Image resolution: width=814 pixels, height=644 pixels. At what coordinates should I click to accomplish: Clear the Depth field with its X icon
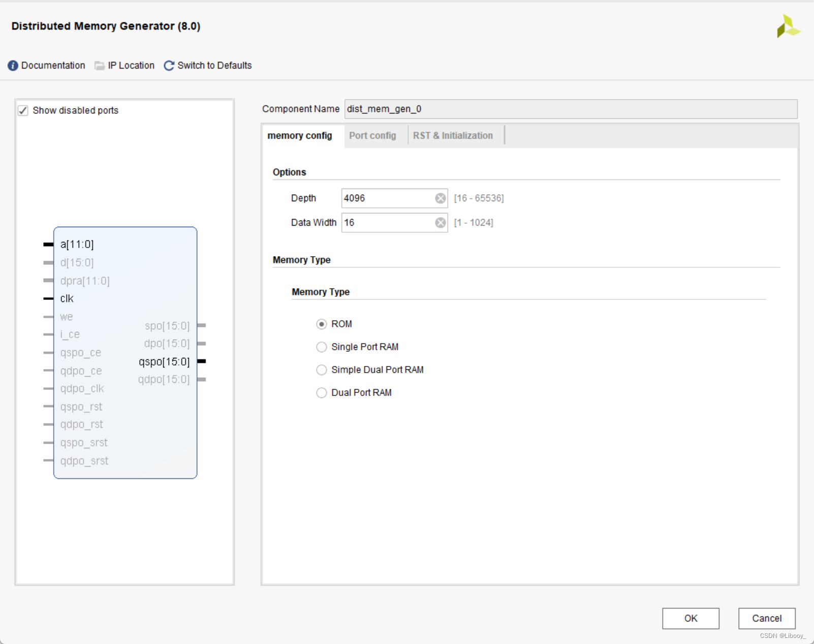click(x=441, y=198)
